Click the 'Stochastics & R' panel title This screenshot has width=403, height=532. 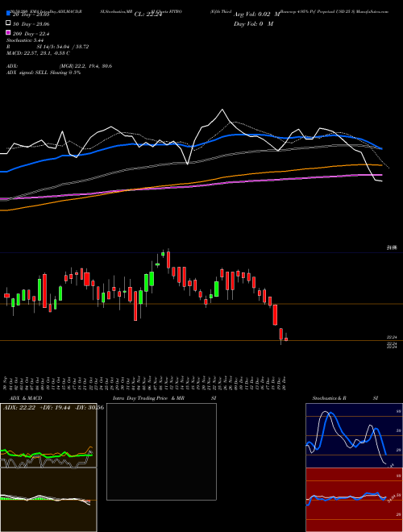(330, 398)
